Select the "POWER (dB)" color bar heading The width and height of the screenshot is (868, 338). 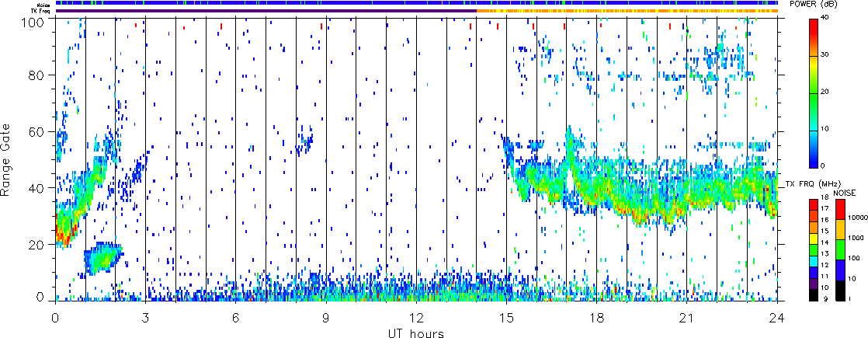814,4
